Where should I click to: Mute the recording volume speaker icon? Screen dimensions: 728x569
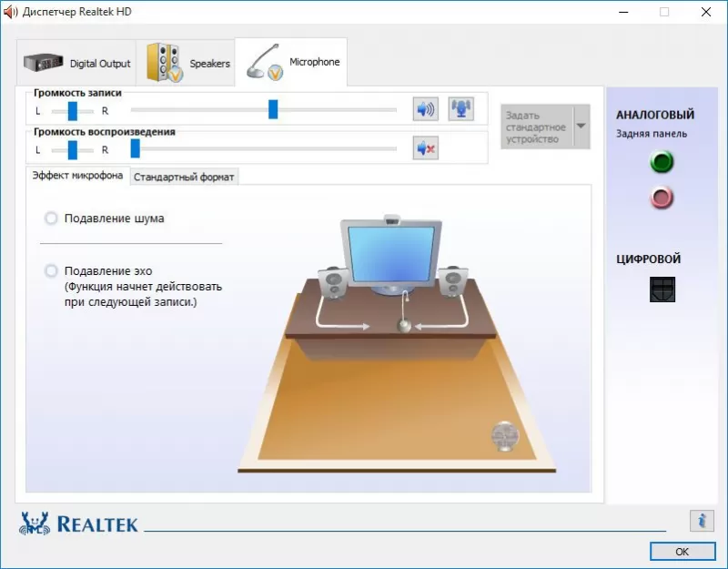(x=425, y=109)
